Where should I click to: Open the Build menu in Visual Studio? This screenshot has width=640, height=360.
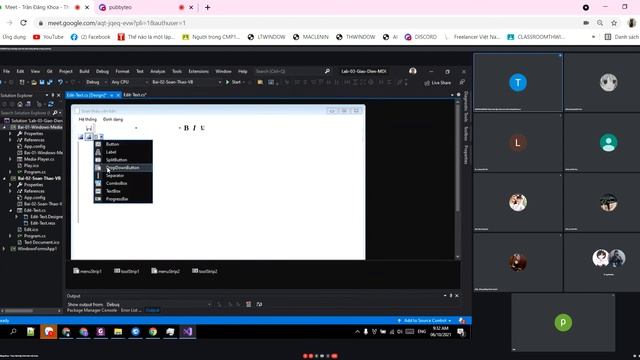[x=84, y=71]
